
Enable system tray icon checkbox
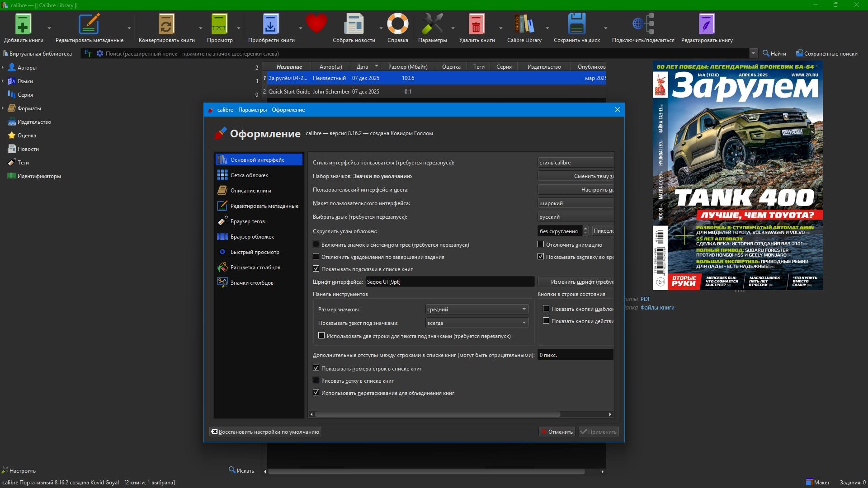coord(316,244)
